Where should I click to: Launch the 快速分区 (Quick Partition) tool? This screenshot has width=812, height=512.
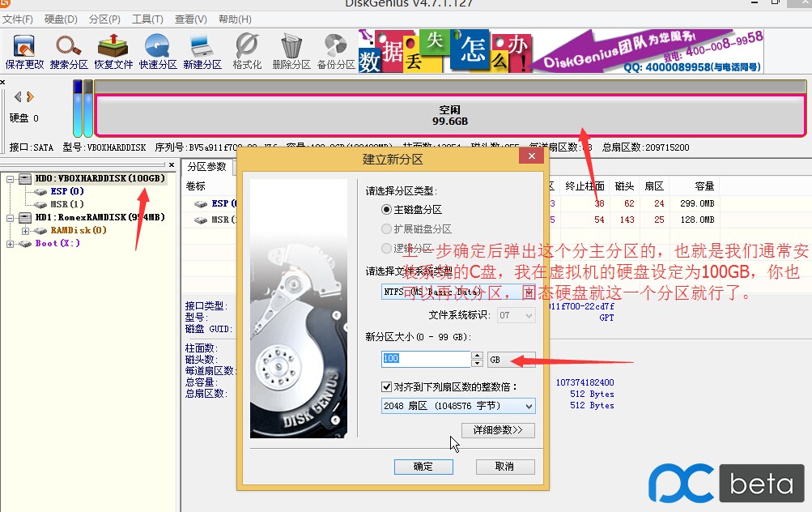(x=158, y=50)
